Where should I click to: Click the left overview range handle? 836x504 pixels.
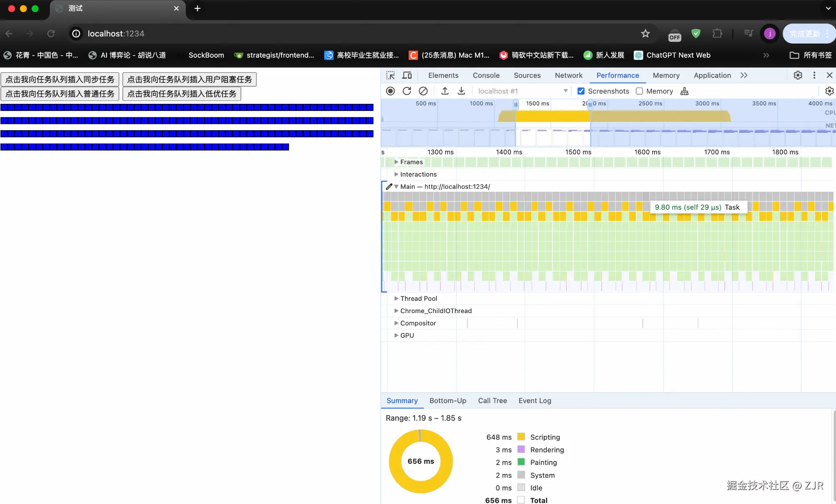[516, 104]
